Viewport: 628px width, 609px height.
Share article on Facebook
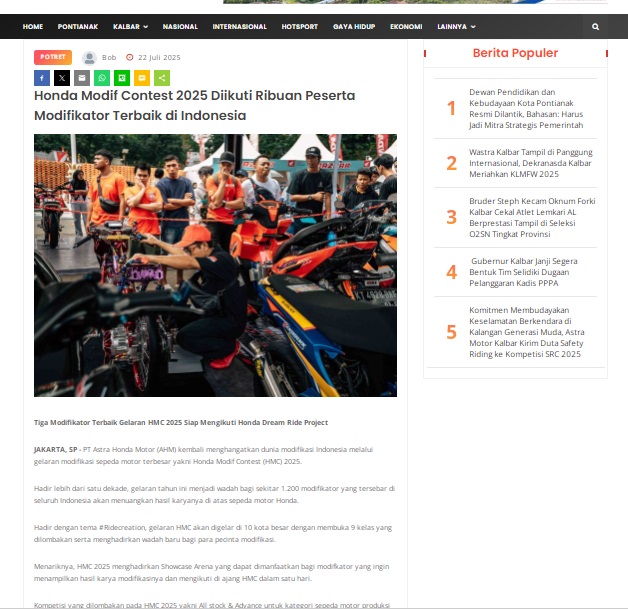[42, 78]
